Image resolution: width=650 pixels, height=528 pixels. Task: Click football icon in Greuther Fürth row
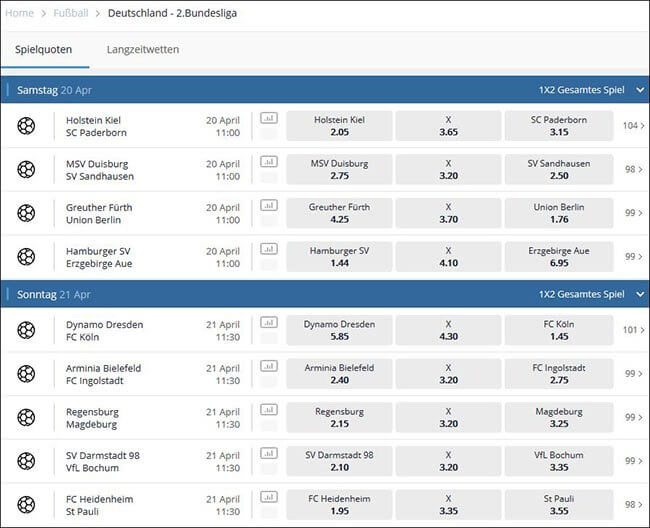coord(26,213)
